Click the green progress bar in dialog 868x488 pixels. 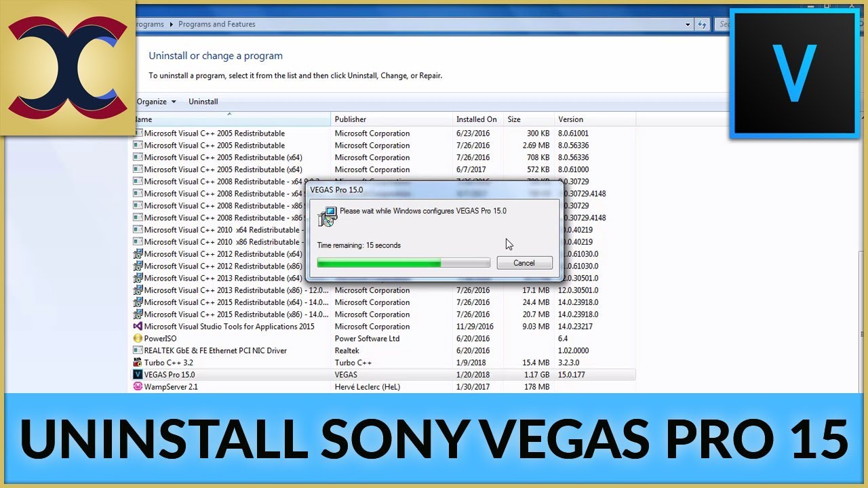379,262
